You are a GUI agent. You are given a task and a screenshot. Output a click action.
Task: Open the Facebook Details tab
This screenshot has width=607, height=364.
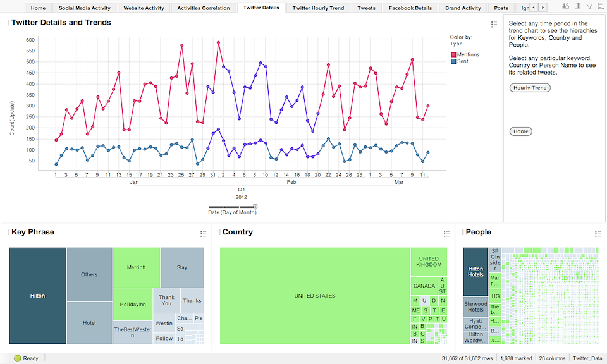tap(410, 8)
